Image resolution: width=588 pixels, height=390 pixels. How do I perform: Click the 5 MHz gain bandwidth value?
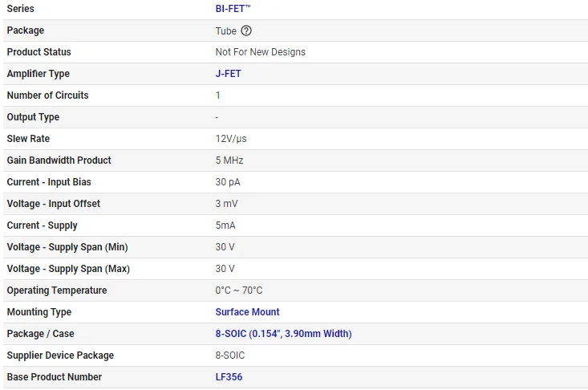(x=229, y=160)
